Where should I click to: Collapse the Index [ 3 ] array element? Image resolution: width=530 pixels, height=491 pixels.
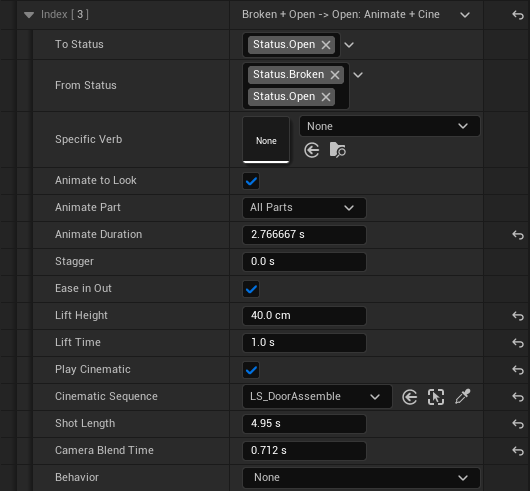(x=29, y=15)
